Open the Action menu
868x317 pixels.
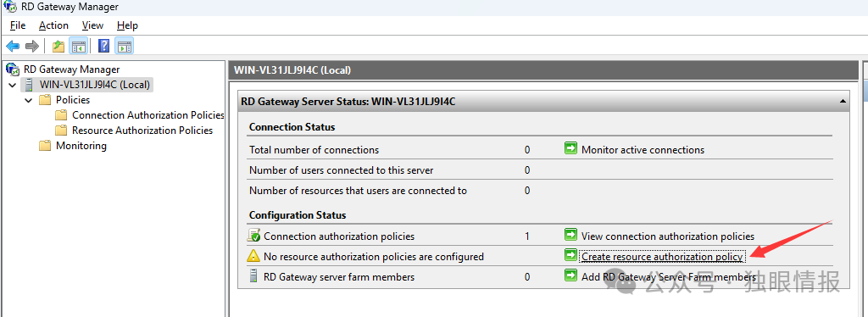click(x=53, y=25)
